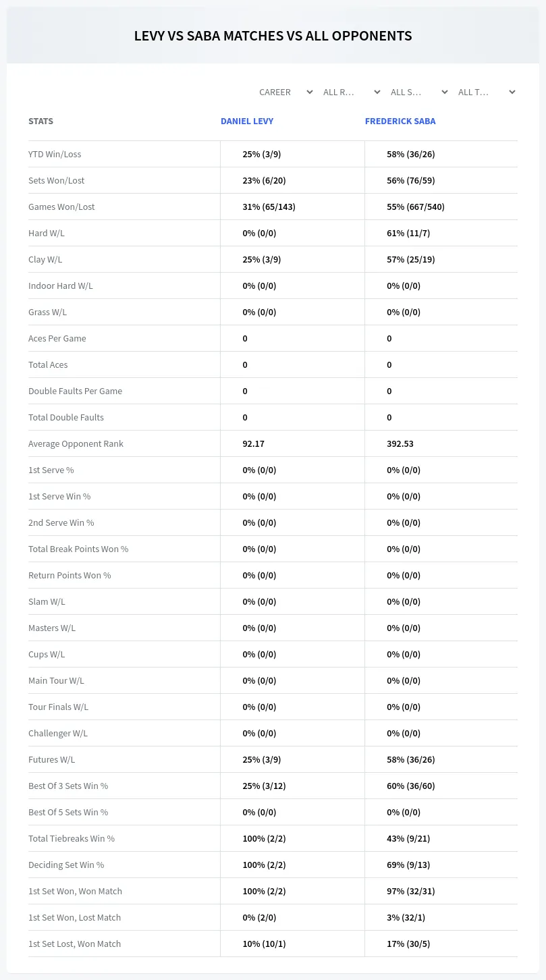The width and height of the screenshot is (546, 980).
Task: Click the chevron arrow beside ALL R…
Action: tap(377, 92)
